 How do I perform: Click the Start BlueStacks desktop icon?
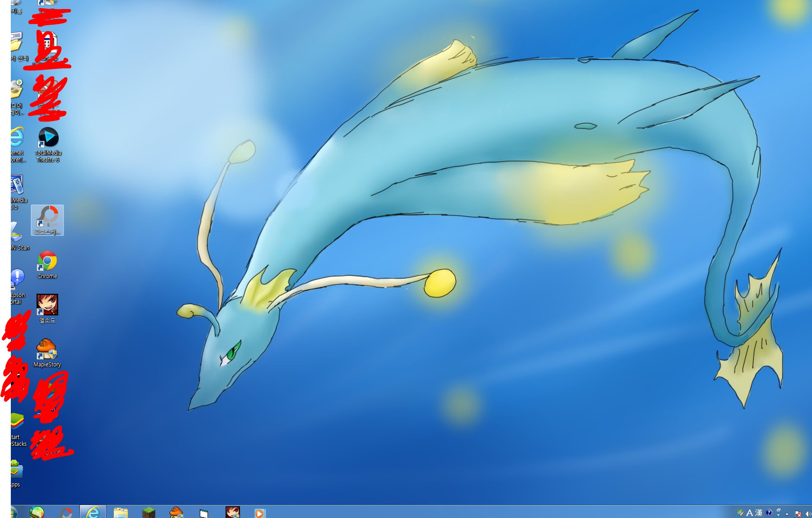click(x=17, y=422)
